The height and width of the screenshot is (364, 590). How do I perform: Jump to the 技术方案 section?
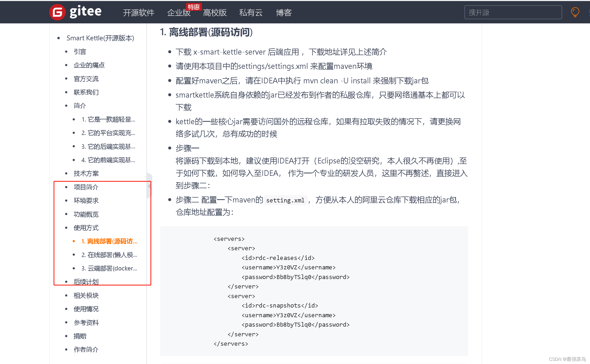[86, 173]
